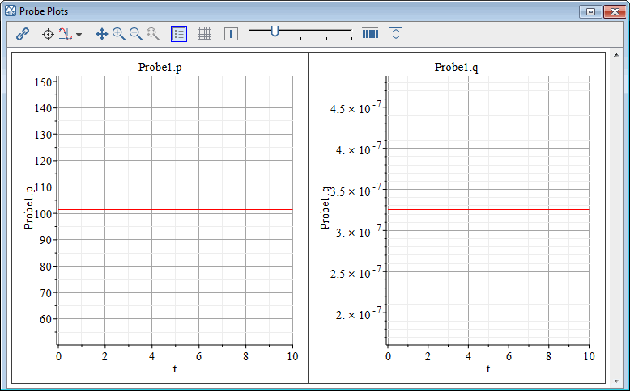
Task: Click the Probe Plots window icon
Action: click(10, 11)
